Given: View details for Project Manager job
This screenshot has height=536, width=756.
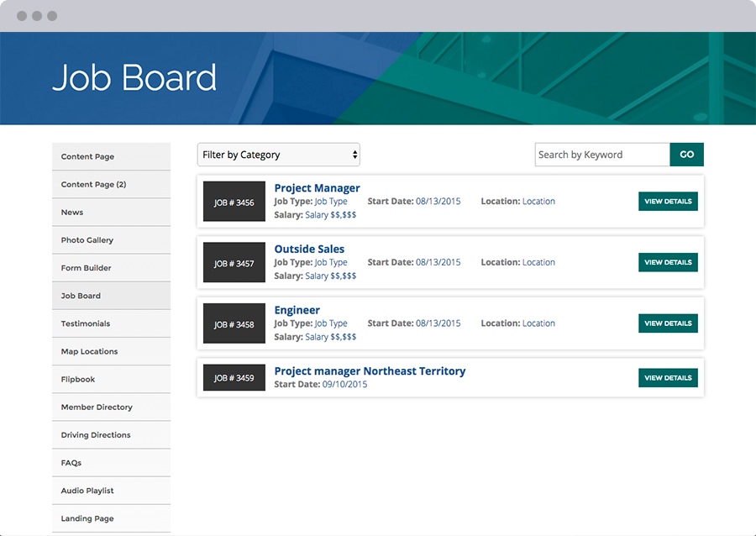Looking at the screenshot, I should pos(668,202).
